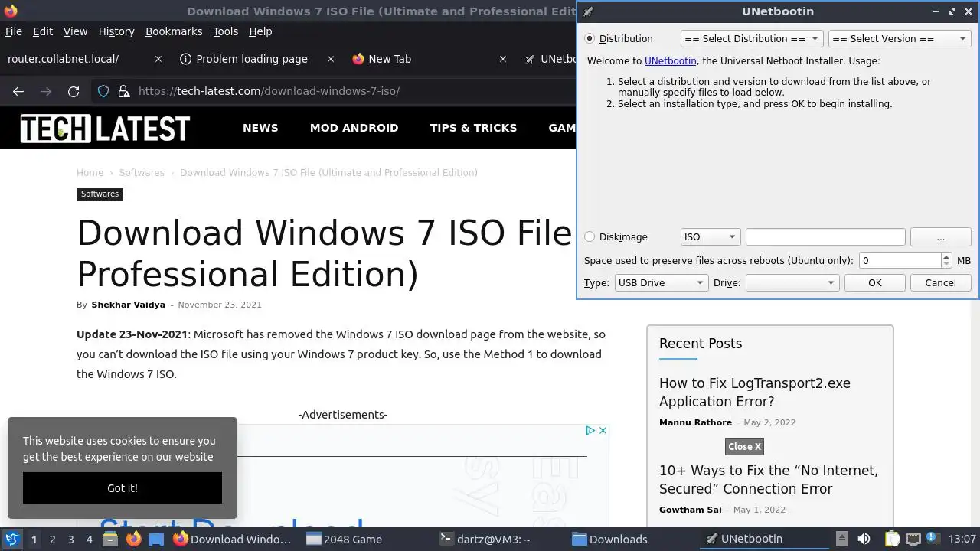Switch to Problem loading page tab
Screen dimensions: 980x551
pyautogui.click(x=256, y=59)
